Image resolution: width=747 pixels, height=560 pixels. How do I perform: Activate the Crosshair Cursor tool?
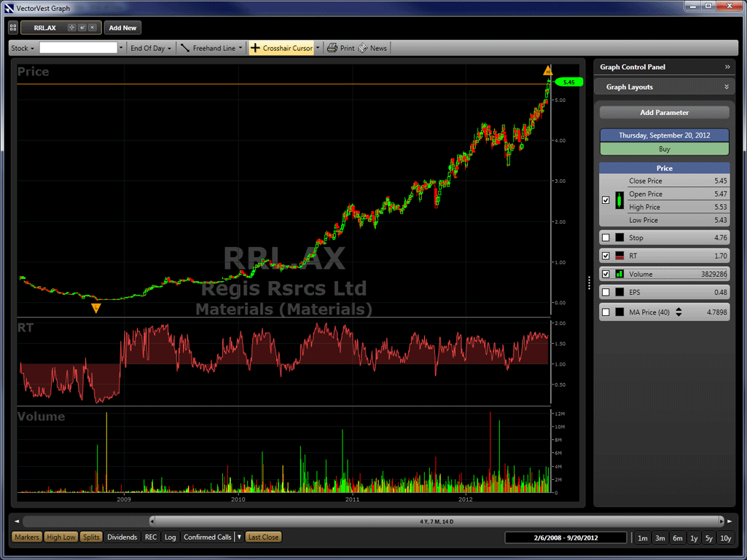tap(281, 48)
